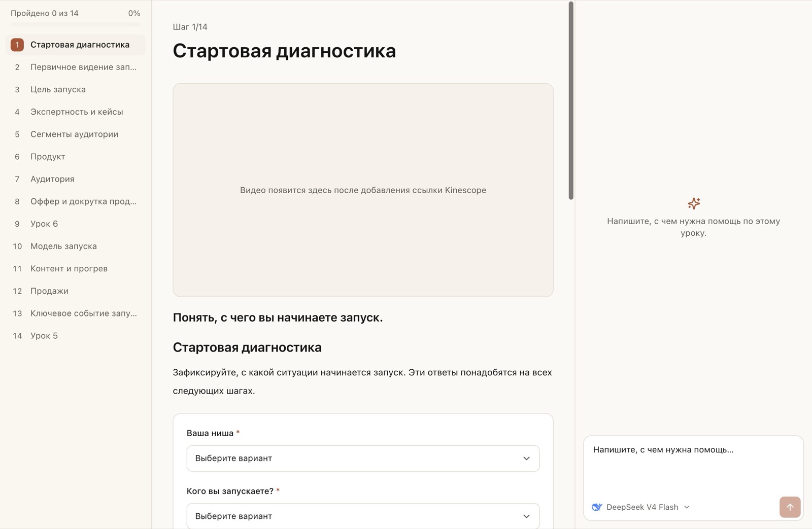Click the "Ваша ниша" field label
This screenshot has width=812, height=529.
(210, 433)
